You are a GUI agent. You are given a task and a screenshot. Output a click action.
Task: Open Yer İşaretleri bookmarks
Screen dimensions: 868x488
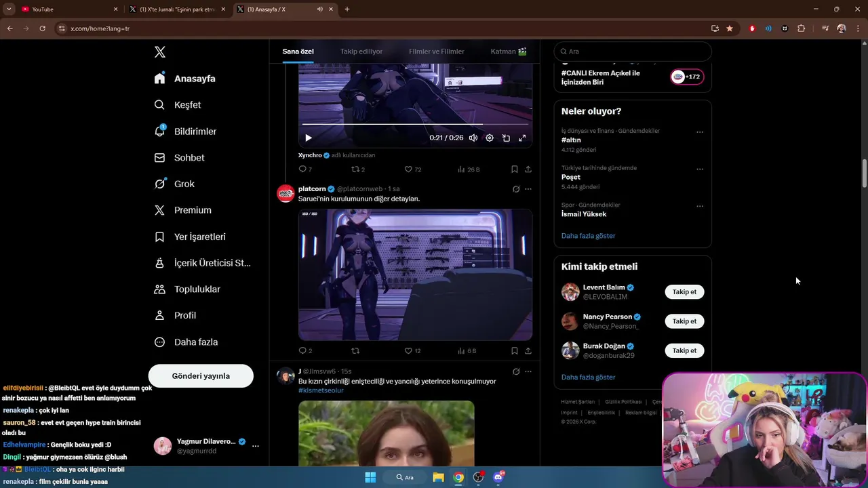pos(190,237)
